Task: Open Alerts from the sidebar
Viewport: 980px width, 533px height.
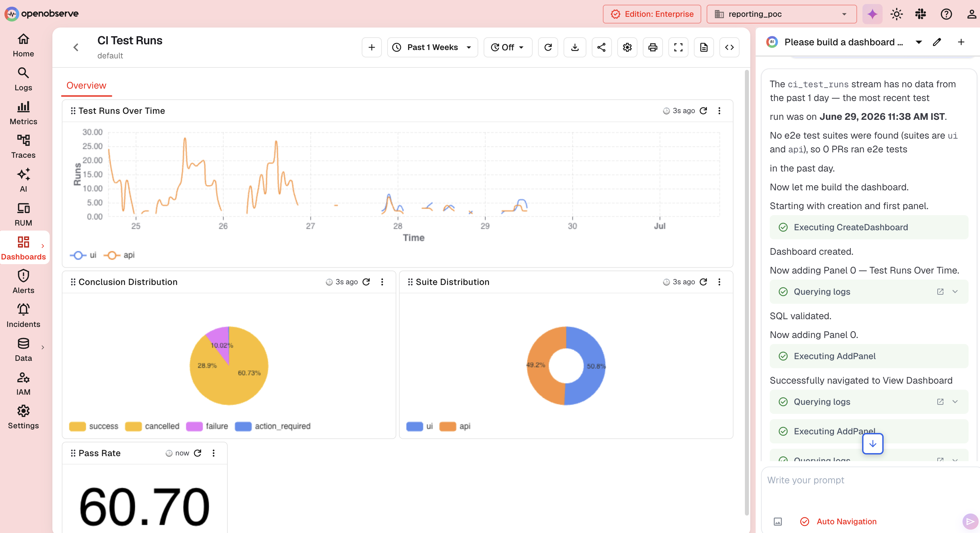Action: pyautogui.click(x=23, y=282)
